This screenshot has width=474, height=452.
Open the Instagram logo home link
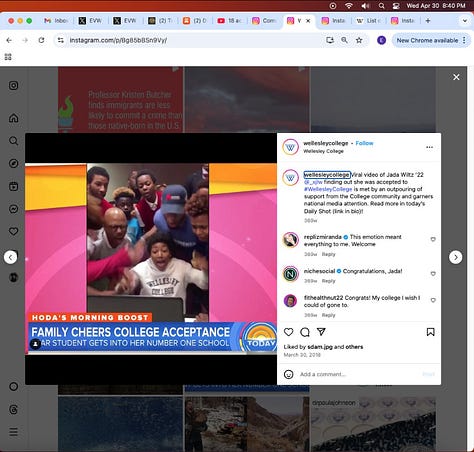[13, 86]
